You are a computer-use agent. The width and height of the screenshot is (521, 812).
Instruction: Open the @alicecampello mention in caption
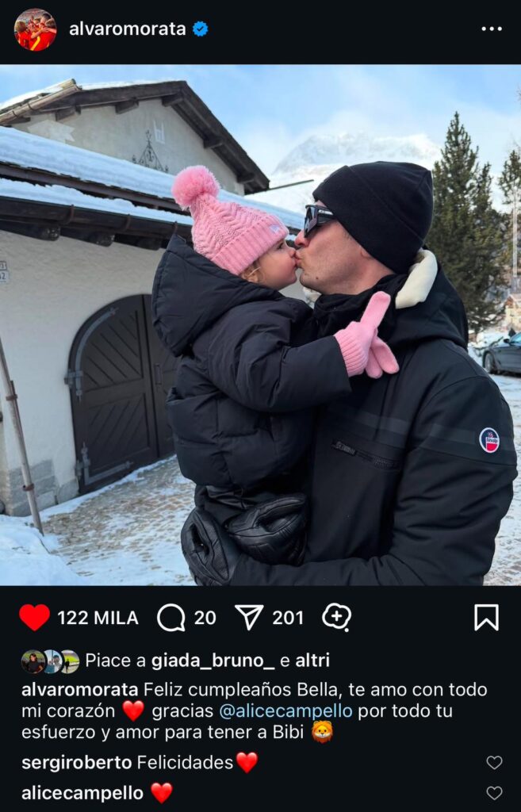285,711
